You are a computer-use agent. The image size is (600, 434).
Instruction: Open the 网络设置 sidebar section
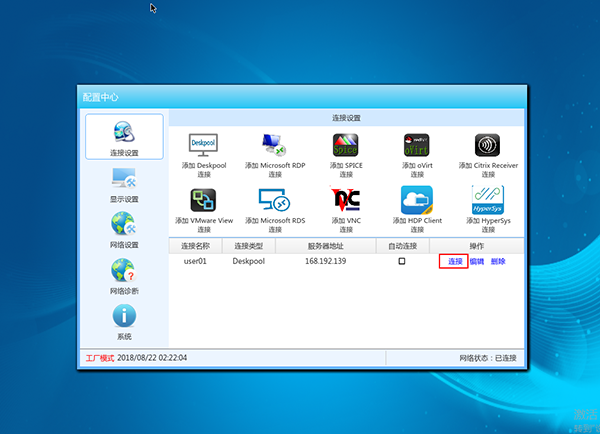pos(124,231)
